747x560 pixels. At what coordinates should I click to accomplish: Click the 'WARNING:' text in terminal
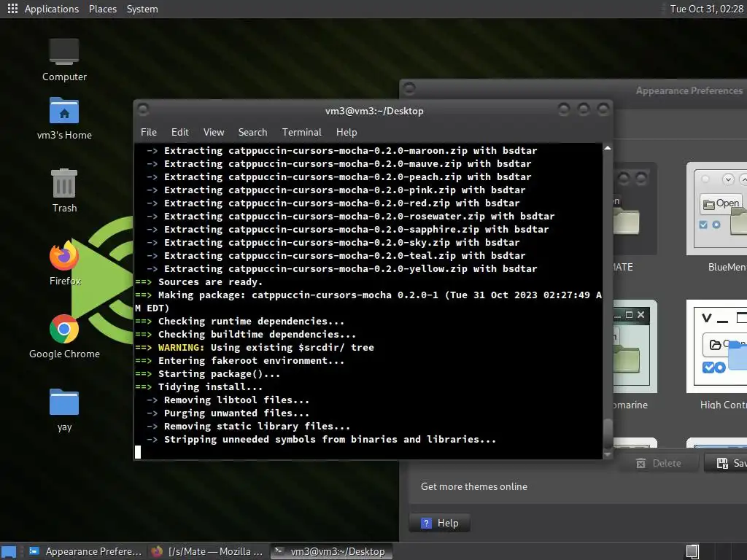181,347
